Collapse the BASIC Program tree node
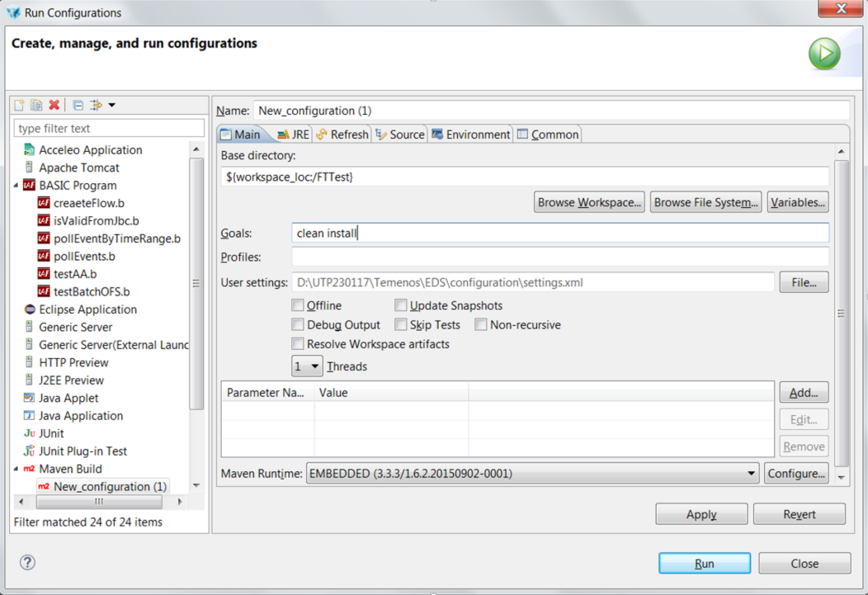This screenshot has width=868, height=595. pyautogui.click(x=17, y=186)
